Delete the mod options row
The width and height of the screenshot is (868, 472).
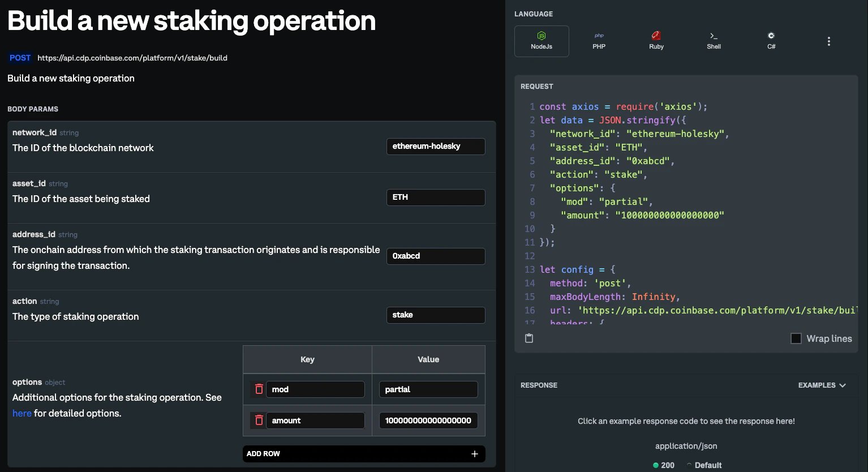click(259, 389)
